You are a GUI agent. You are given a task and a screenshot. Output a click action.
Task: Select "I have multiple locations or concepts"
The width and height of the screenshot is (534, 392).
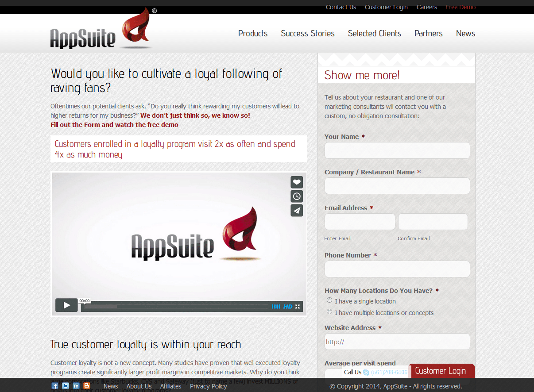(329, 312)
